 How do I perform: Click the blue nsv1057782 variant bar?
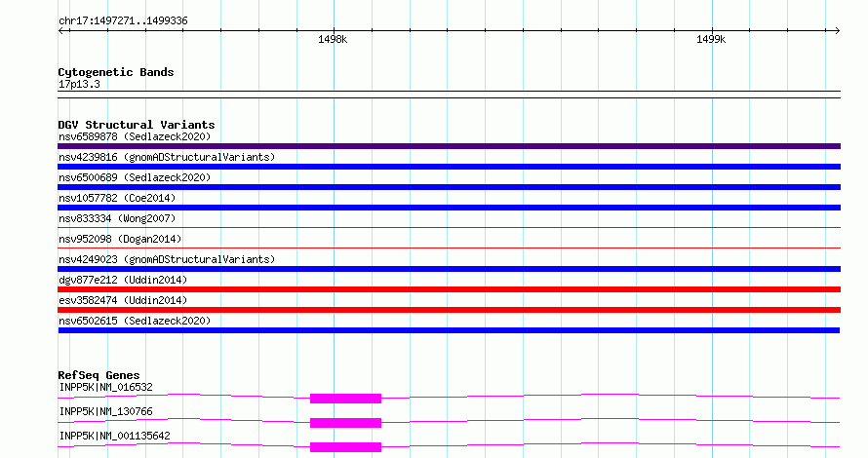click(449, 208)
